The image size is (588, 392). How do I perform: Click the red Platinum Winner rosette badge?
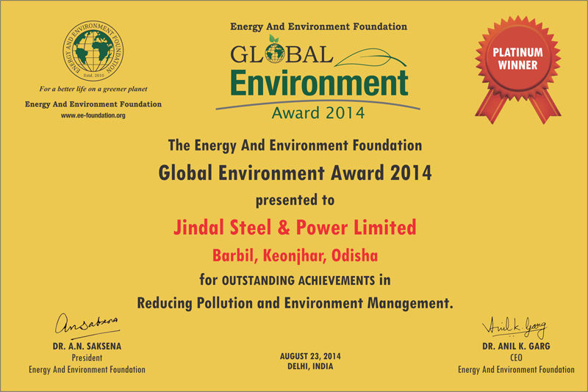tap(518, 70)
